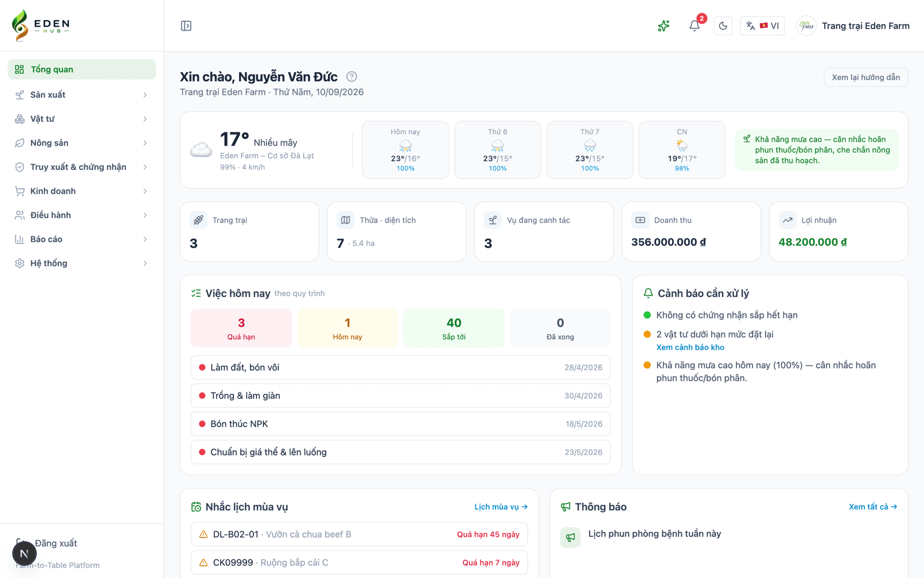The height and width of the screenshot is (578, 924).
Task: Click Xem cảnh báo kho link
Action: pos(690,347)
